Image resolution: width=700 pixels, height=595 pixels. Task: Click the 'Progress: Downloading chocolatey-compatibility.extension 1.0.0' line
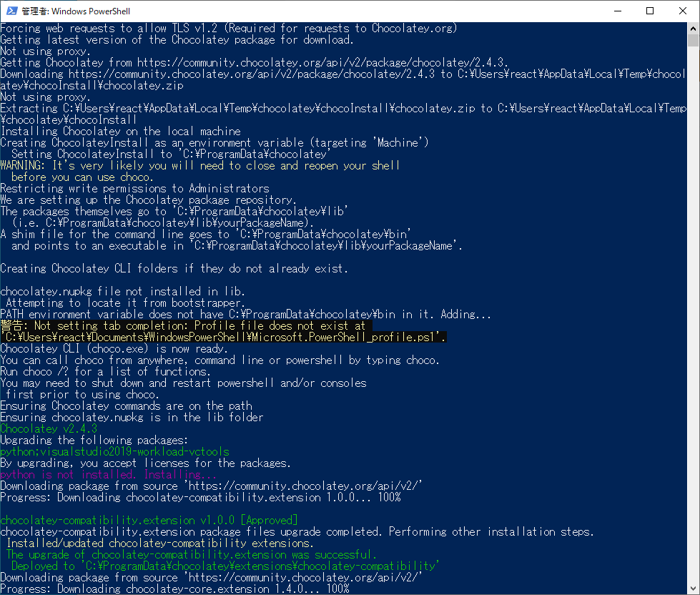tap(200, 498)
